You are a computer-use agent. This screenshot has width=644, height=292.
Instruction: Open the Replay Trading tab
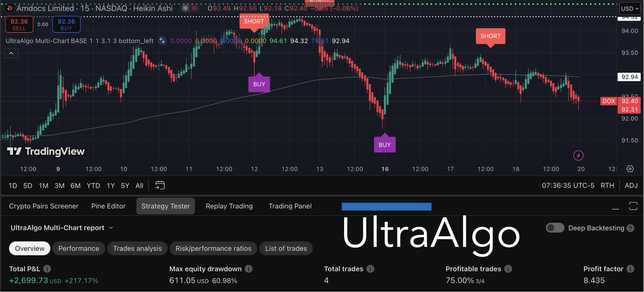pyautogui.click(x=229, y=206)
